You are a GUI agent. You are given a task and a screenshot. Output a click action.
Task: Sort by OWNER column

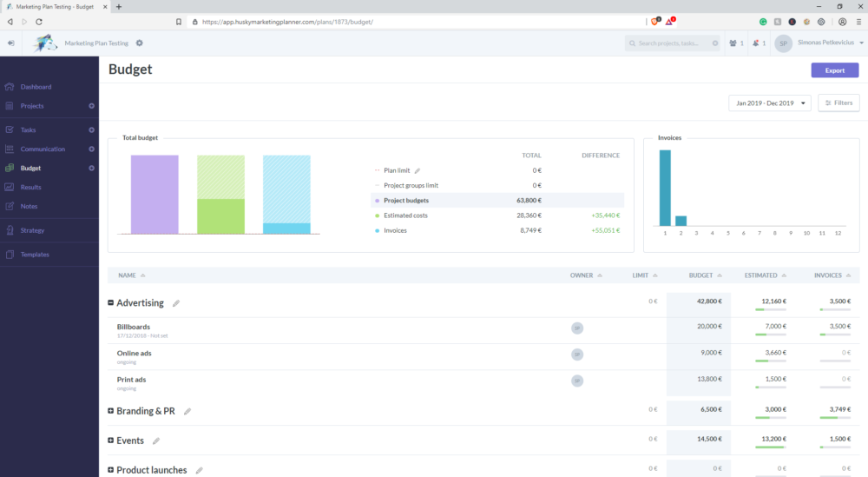586,275
